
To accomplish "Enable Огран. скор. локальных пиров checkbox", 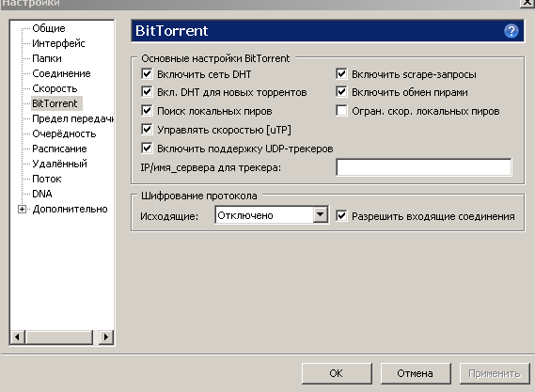I will click(341, 111).
